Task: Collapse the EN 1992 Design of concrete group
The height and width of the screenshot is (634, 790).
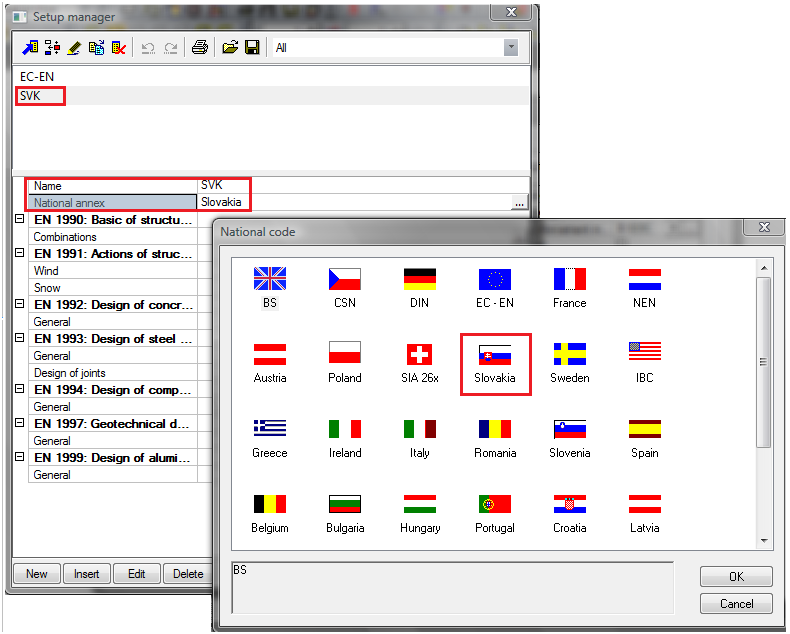Action: [x=20, y=304]
